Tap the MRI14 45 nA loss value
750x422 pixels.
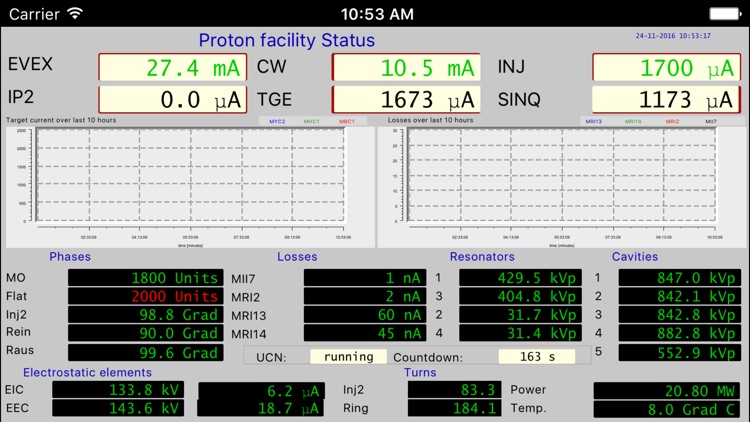coord(365,333)
